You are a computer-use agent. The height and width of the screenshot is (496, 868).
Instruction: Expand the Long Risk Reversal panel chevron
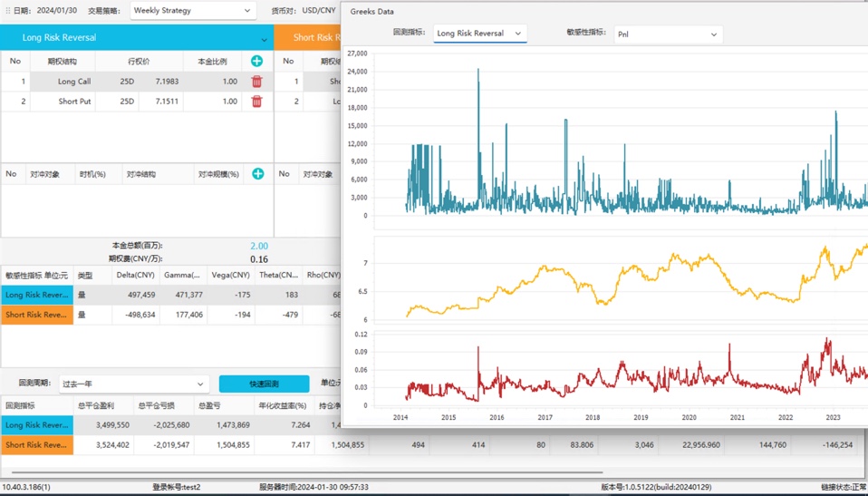[x=264, y=39]
